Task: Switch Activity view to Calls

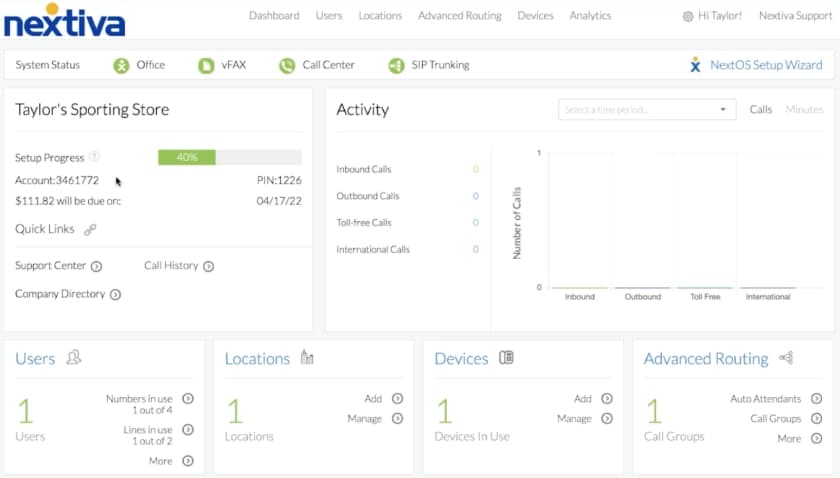Action: [x=761, y=109]
